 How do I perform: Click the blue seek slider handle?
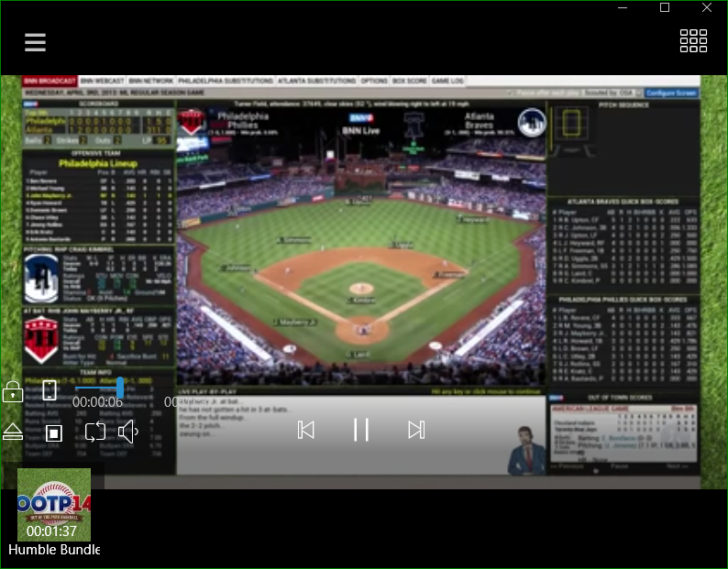click(120, 388)
